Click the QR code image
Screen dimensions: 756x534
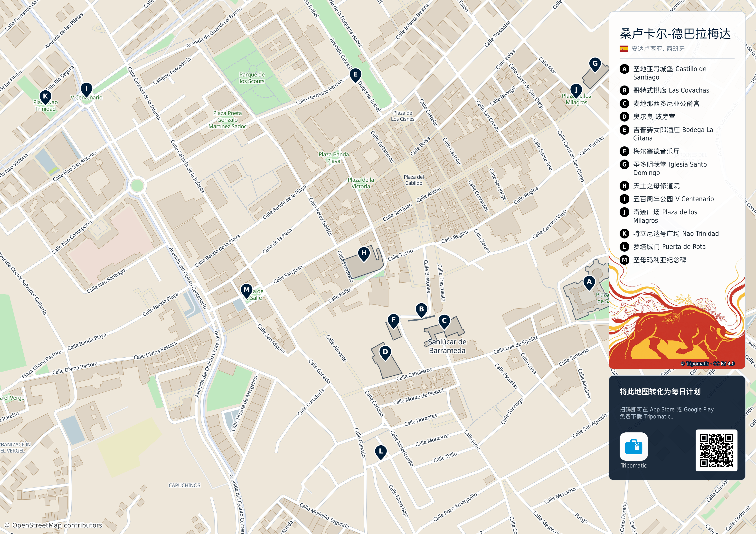tap(716, 450)
